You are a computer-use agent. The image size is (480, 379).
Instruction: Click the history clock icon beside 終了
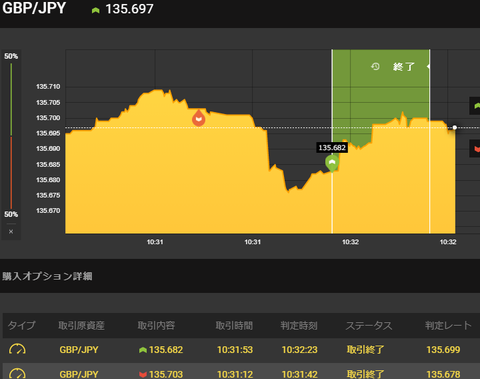pyautogui.click(x=375, y=67)
